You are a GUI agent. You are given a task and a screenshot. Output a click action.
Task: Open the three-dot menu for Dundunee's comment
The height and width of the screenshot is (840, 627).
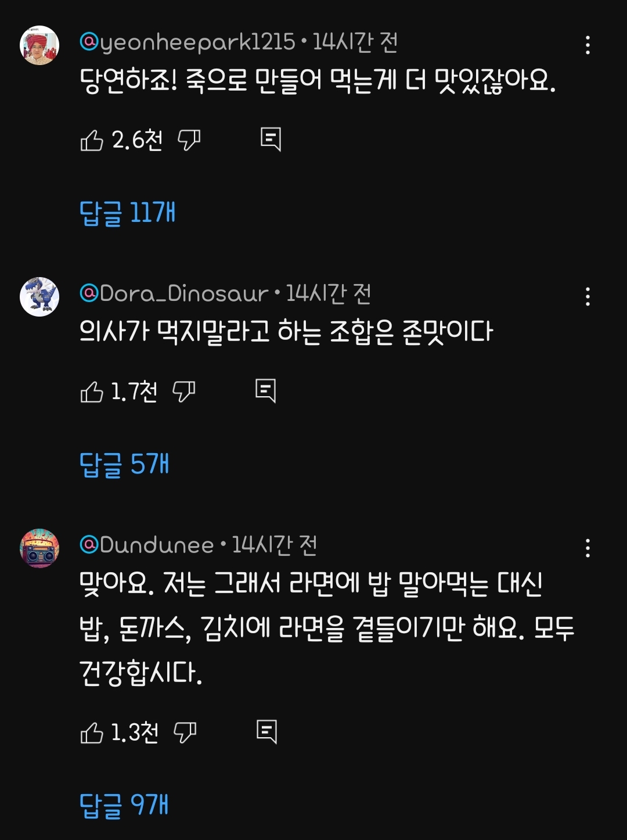coord(588,548)
